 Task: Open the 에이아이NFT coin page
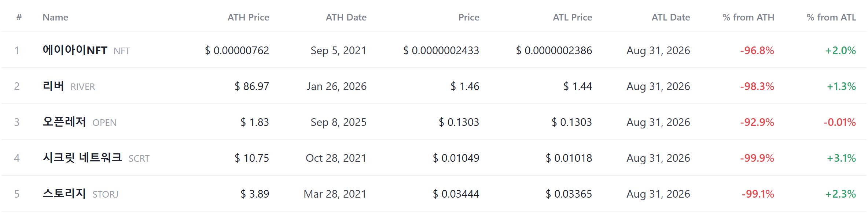[86, 50]
